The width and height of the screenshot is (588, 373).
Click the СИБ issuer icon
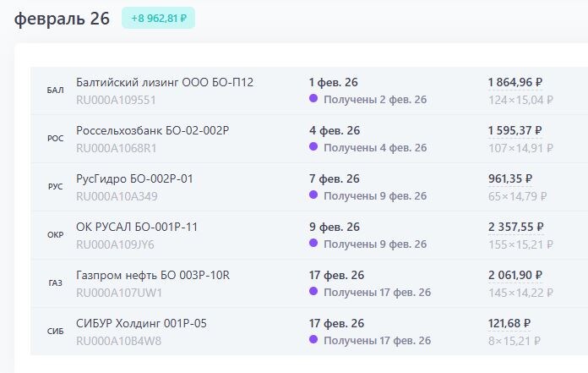pos(55,332)
